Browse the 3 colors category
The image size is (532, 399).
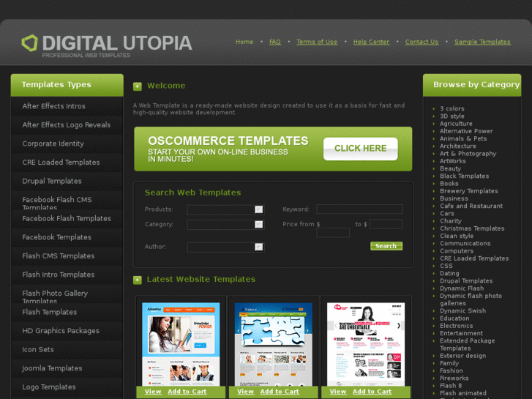pos(452,108)
